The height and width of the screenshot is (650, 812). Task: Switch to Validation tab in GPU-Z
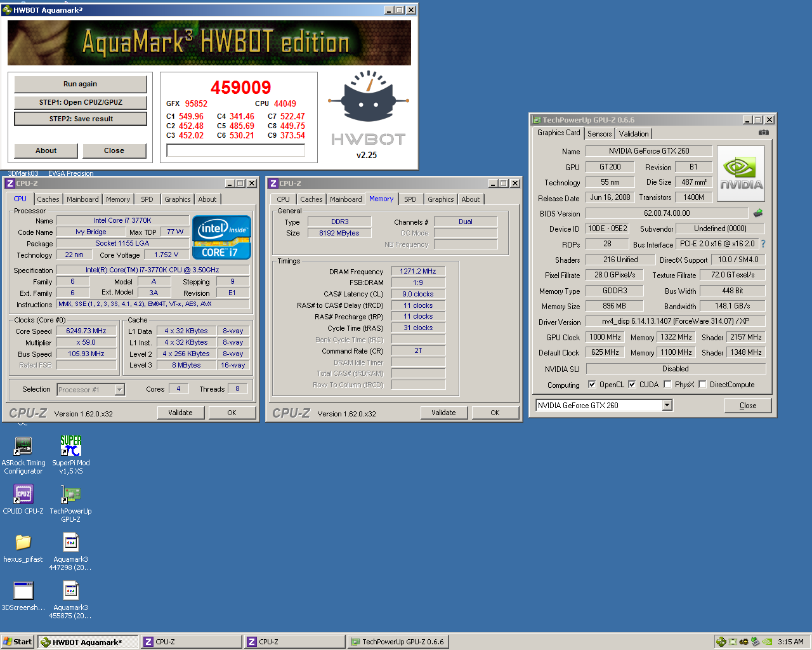point(634,134)
